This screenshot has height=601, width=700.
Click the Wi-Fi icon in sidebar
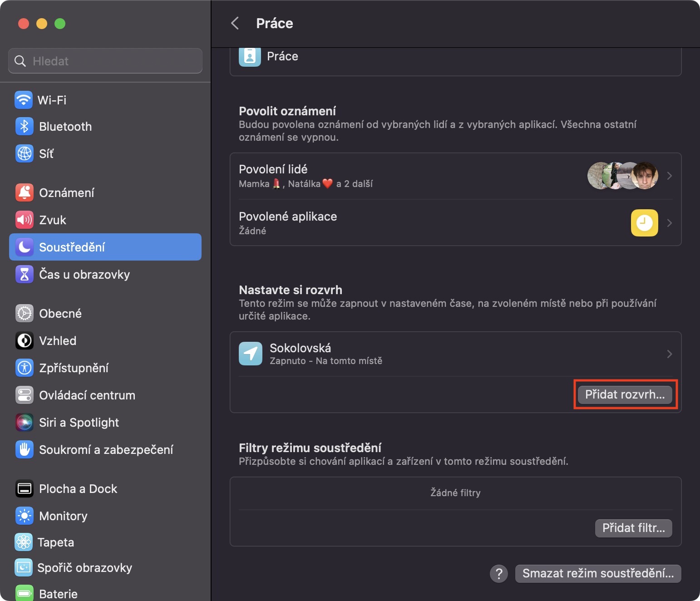(24, 100)
